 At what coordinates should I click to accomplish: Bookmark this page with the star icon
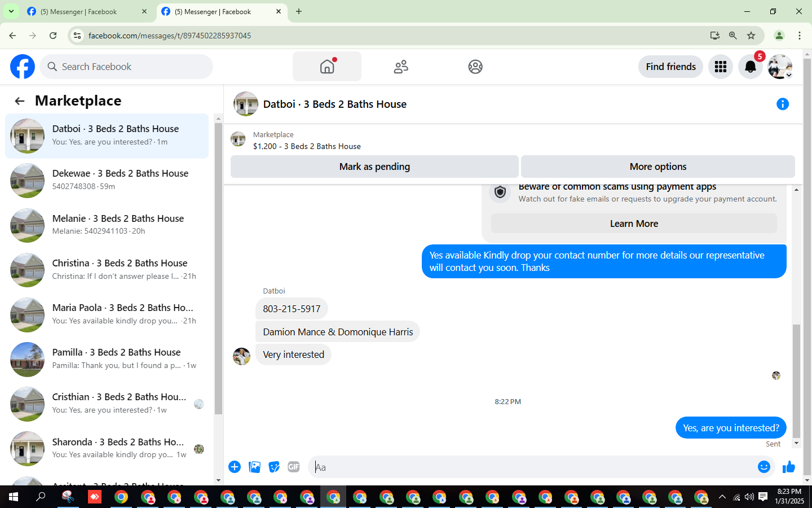pyautogui.click(x=751, y=36)
